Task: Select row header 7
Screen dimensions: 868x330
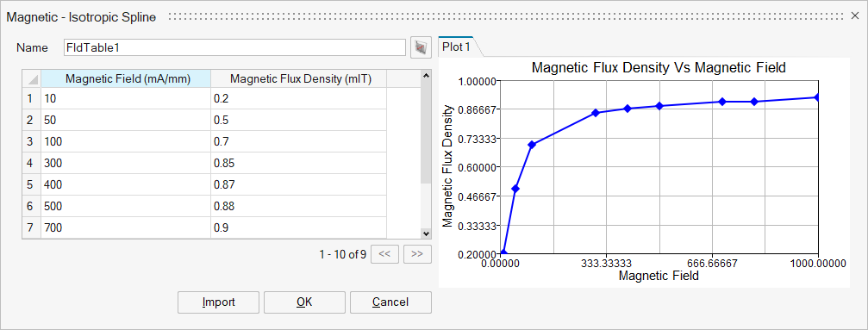Action: pos(31,227)
